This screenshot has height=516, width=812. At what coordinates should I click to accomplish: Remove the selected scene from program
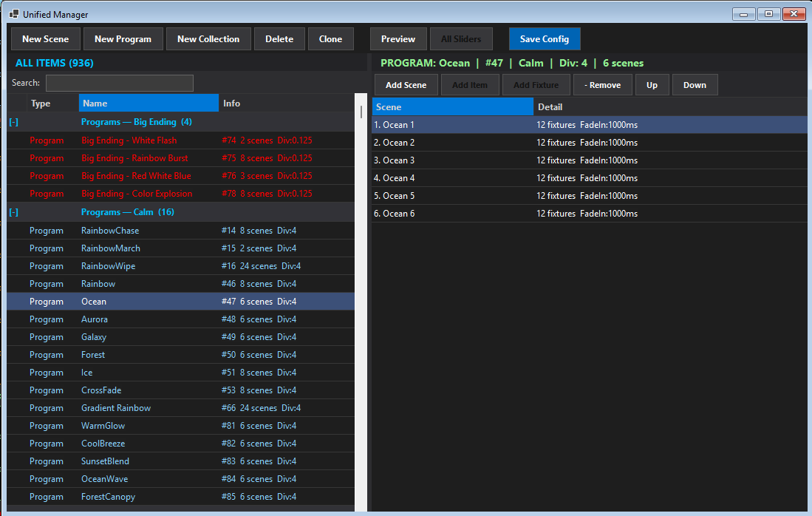pyautogui.click(x=602, y=85)
